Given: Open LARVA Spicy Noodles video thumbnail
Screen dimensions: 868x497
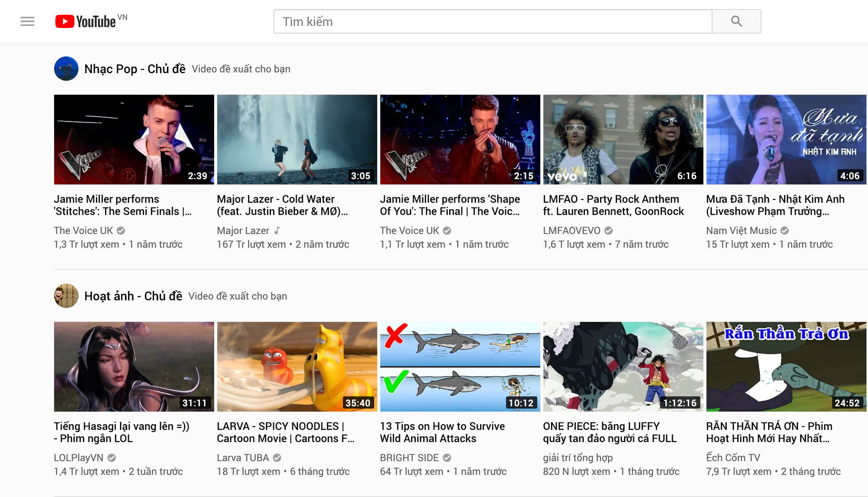Looking at the screenshot, I should 297,367.
